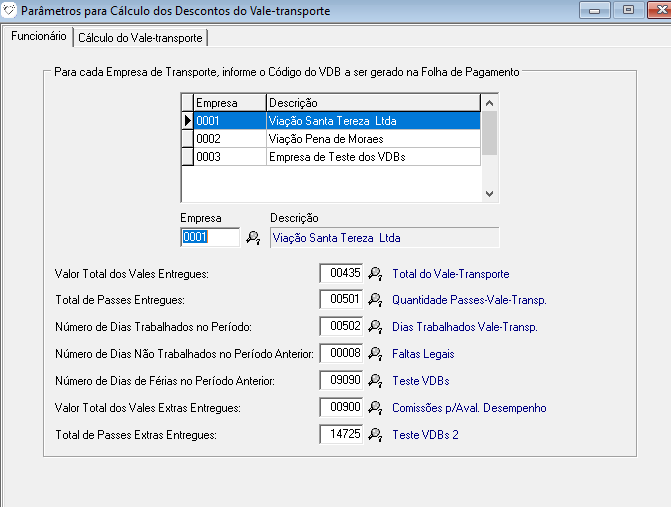Click search icon next to Total de Passes Entregues
Image resolution: width=671 pixels, height=507 pixels.
pyautogui.click(x=376, y=300)
